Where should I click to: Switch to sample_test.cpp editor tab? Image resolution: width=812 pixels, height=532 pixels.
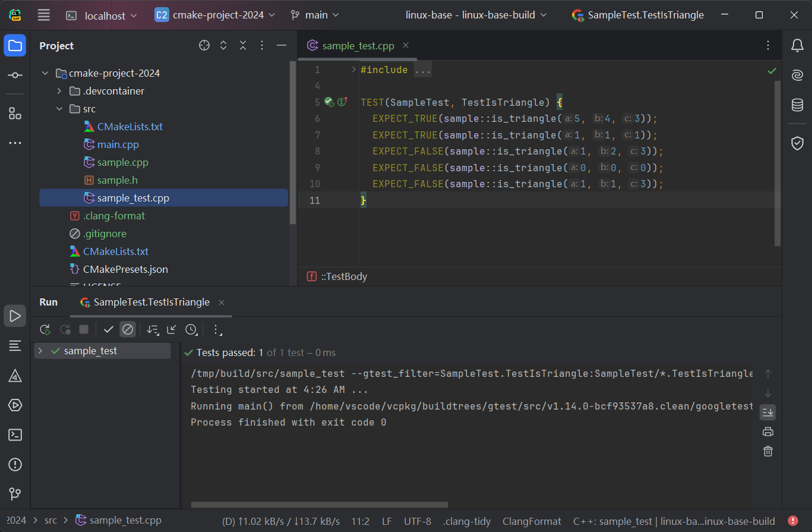tap(358, 46)
